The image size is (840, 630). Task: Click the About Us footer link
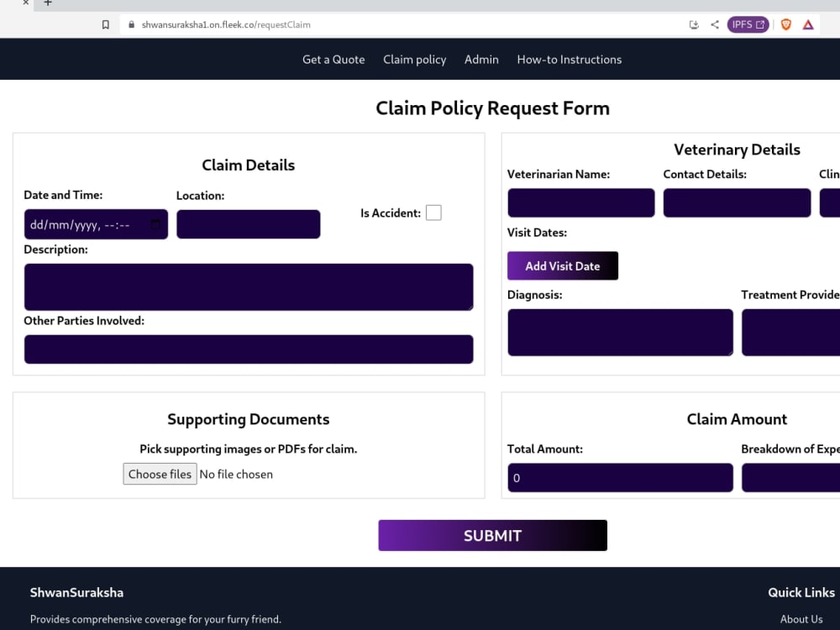(801, 618)
